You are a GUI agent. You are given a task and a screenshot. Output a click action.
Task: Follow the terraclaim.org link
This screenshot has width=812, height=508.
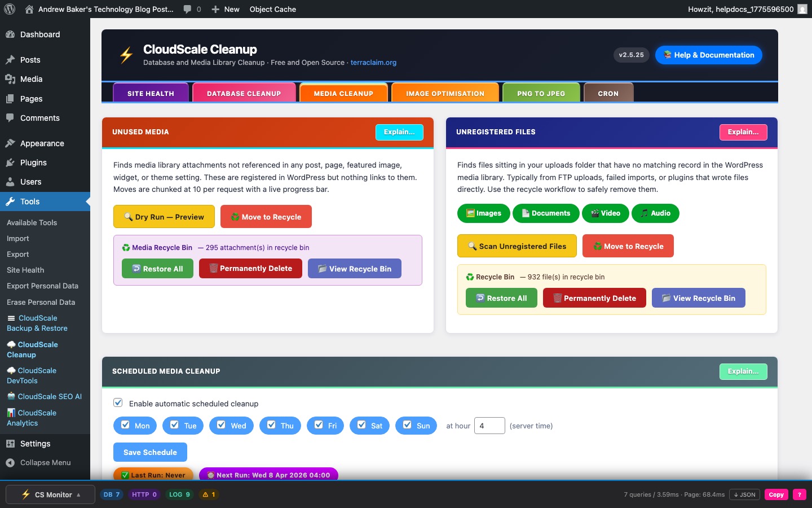373,63
